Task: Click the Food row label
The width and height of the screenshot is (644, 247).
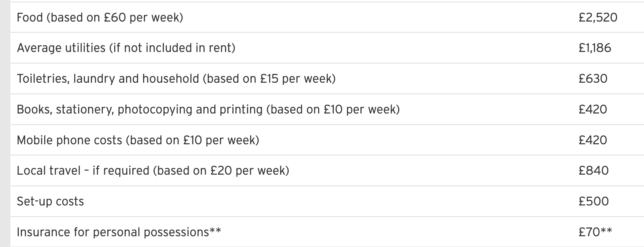Action: pyautogui.click(x=31, y=17)
